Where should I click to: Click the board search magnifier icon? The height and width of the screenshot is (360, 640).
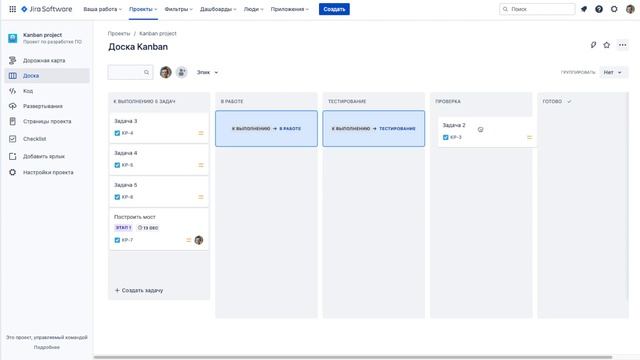point(146,72)
